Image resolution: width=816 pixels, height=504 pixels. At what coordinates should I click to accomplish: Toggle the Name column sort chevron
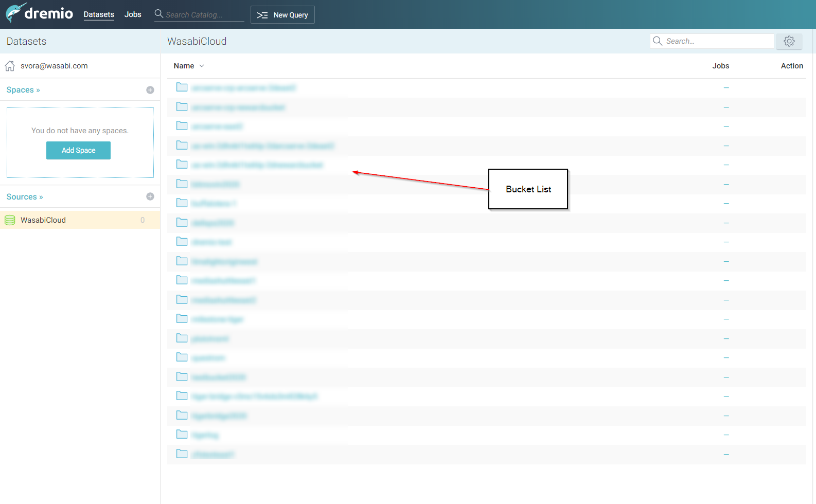coord(202,66)
